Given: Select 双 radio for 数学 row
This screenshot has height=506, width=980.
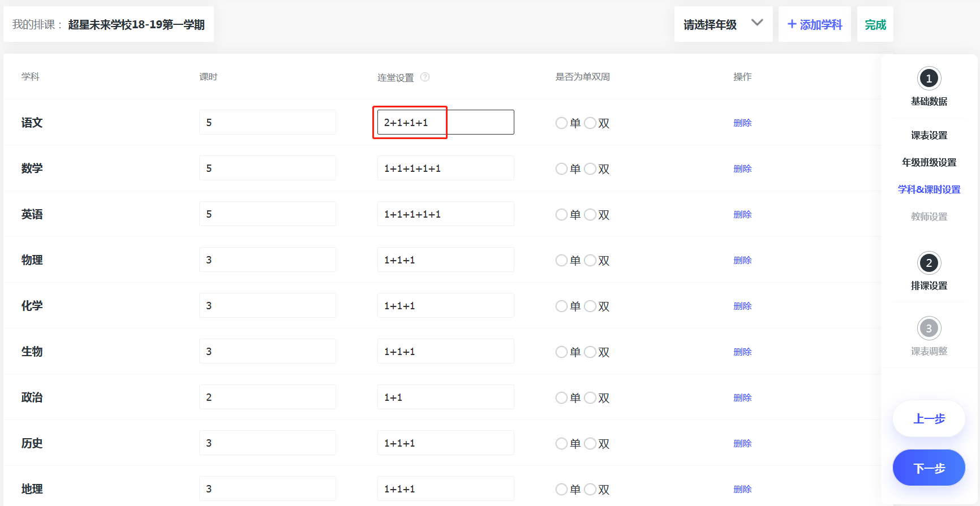Looking at the screenshot, I should coord(590,169).
